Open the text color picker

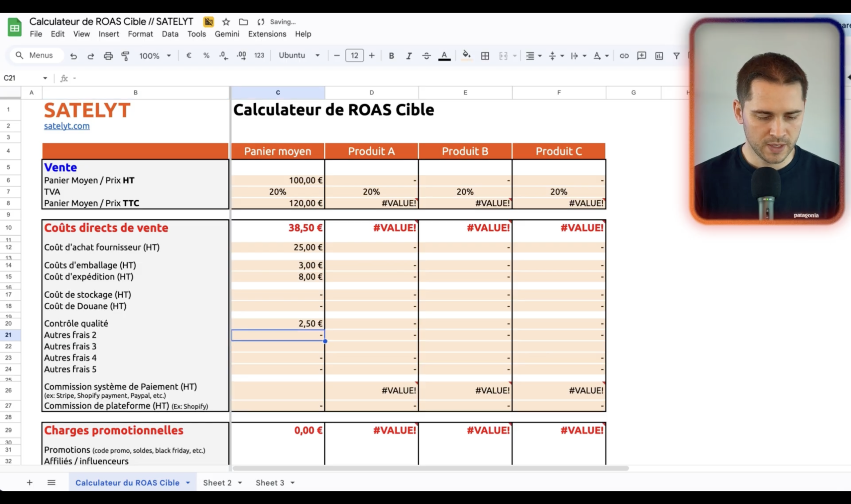pos(444,56)
